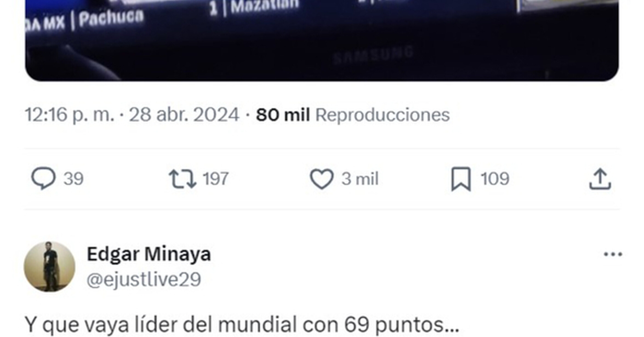Click the 197 reposts count
This screenshot has width=644, height=337.
click(x=216, y=179)
